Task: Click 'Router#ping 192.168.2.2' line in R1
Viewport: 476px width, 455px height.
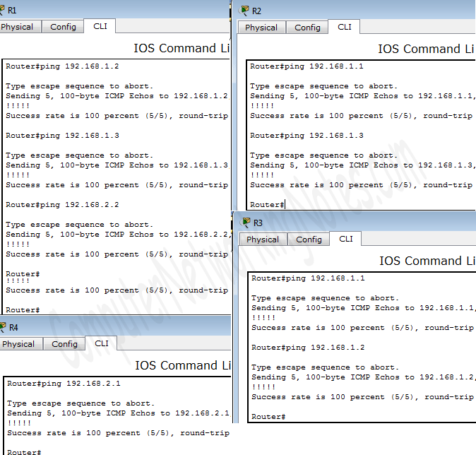Action: click(62, 205)
